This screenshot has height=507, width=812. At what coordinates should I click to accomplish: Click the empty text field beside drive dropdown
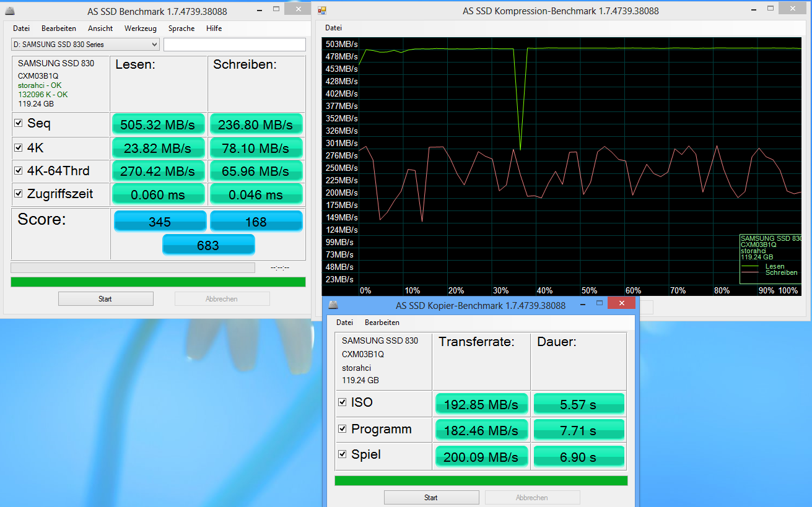pyautogui.click(x=235, y=45)
